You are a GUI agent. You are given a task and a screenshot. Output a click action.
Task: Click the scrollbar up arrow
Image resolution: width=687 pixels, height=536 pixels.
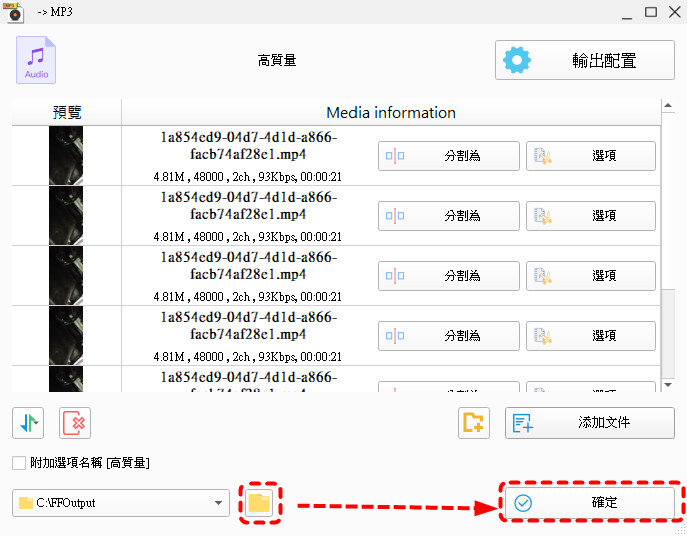[x=668, y=106]
